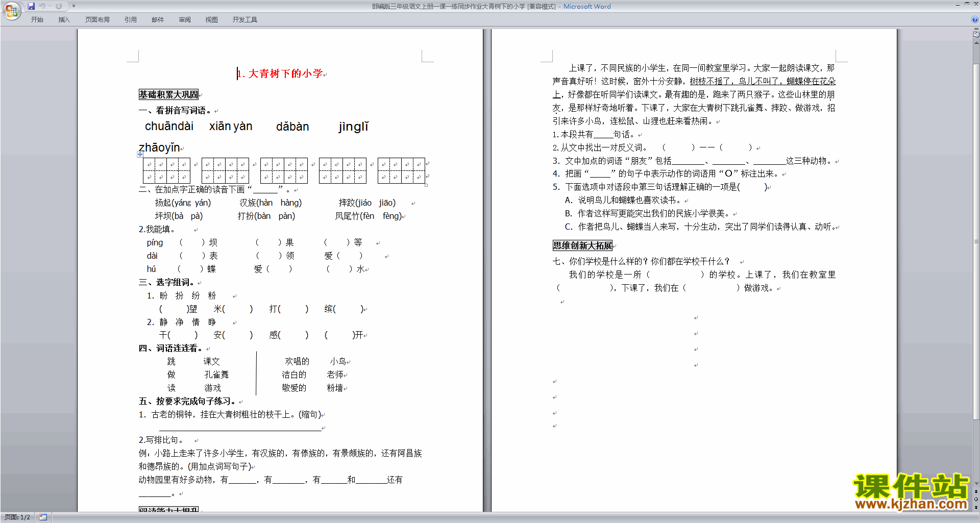The height and width of the screenshot is (523, 980).
Task: Click the blue Help question mark icon
Action: point(975,19)
